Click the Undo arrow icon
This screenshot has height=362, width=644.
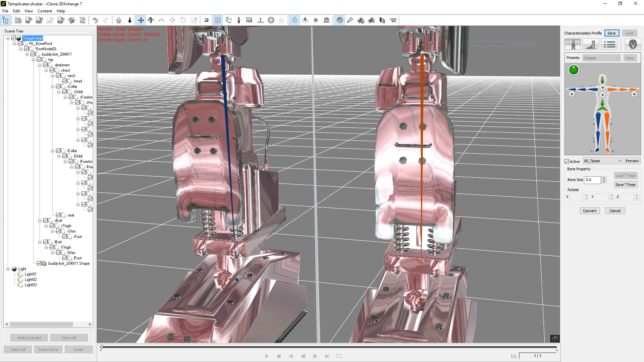[x=95, y=20]
